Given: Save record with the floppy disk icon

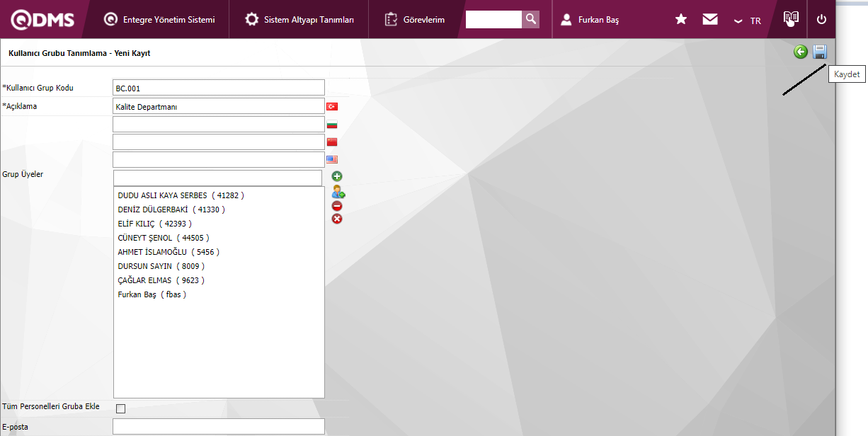Looking at the screenshot, I should point(820,52).
